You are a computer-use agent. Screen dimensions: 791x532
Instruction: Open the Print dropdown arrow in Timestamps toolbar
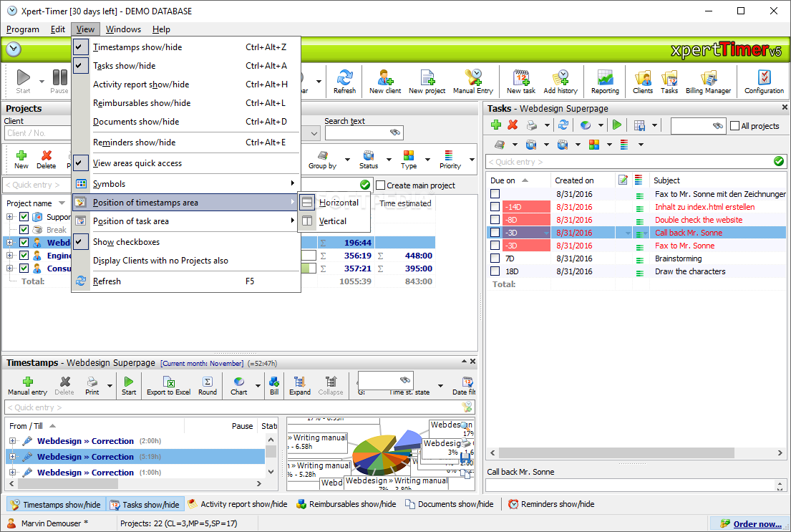[x=110, y=386]
